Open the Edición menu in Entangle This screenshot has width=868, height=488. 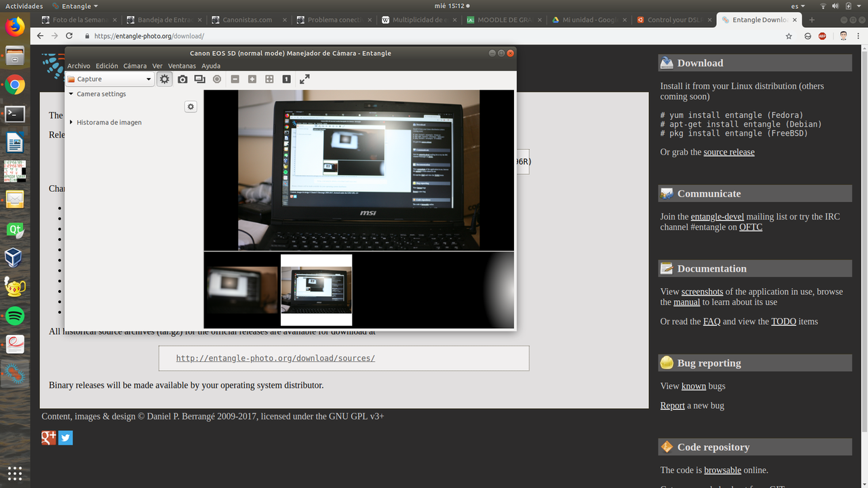(x=106, y=66)
